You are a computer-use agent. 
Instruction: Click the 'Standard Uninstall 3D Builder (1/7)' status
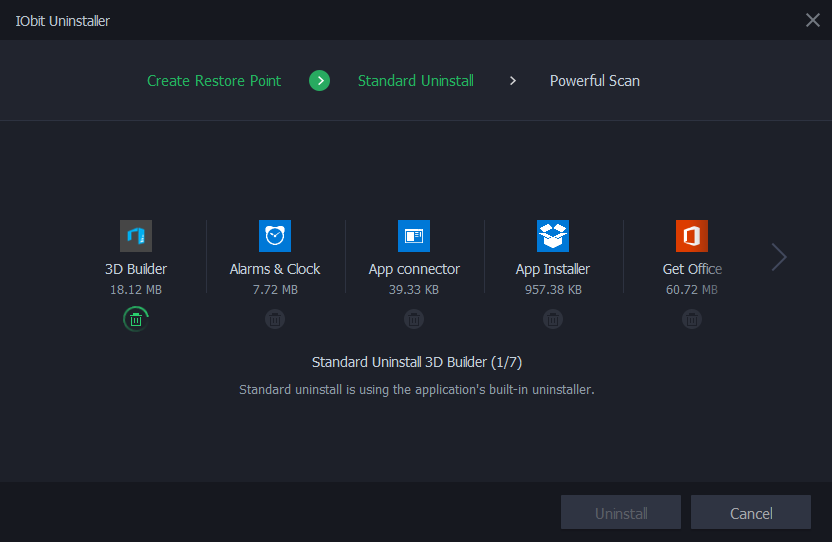pos(417,362)
